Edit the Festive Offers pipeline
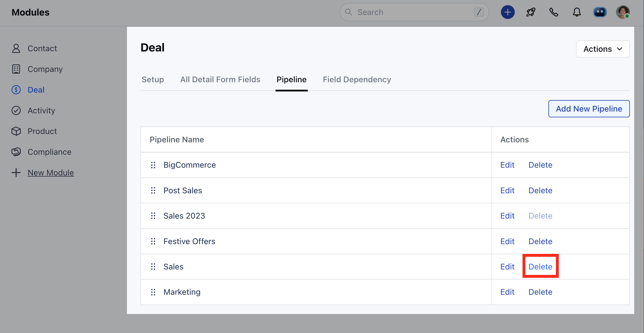This screenshot has width=644, height=333. click(x=507, y=241)
